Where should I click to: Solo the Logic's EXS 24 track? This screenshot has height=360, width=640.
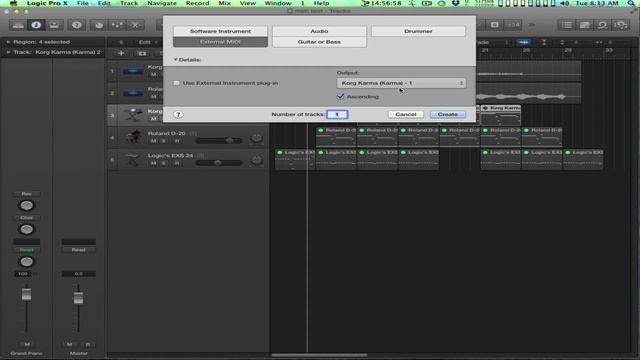pos(164,163)
